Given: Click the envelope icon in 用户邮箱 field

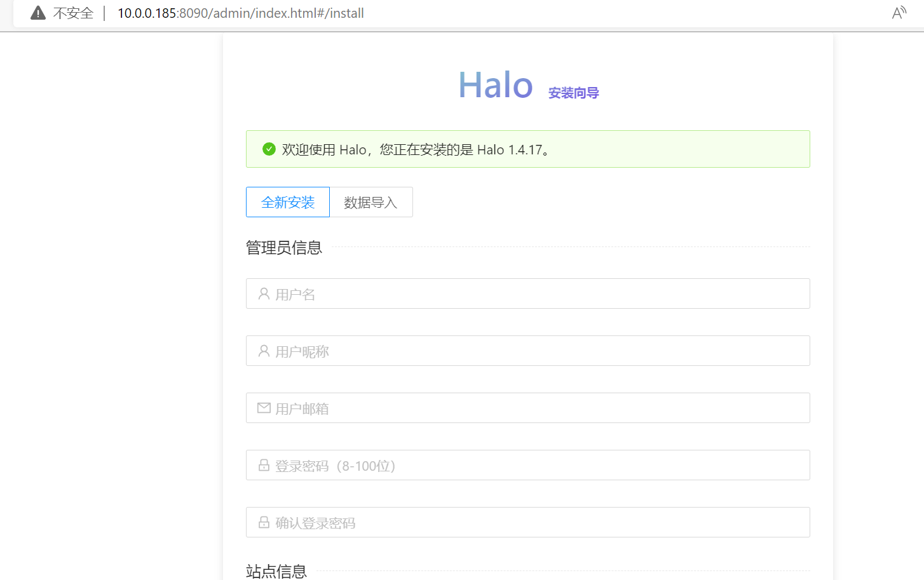Looking at the screenshot, I should (x=264, y=408).
